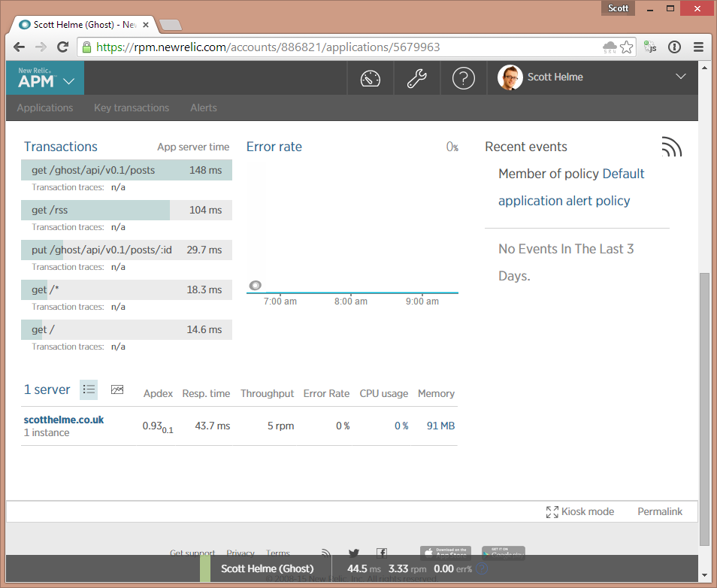The image size is (717, 588).
Task: Switch servers to chart view
Action: coord(117,389)
